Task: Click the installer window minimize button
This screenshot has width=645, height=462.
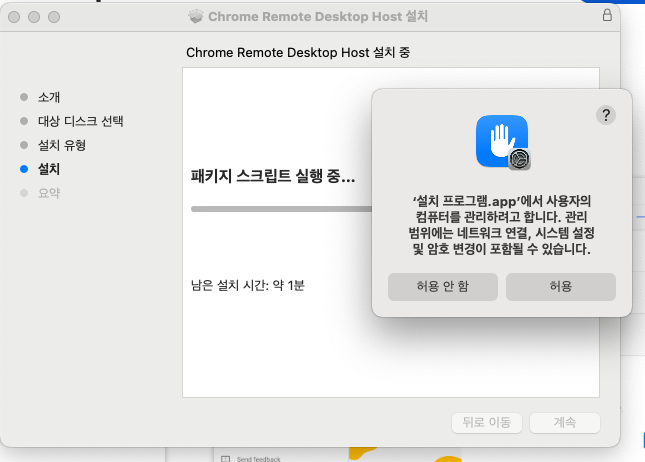Action: 34,17
